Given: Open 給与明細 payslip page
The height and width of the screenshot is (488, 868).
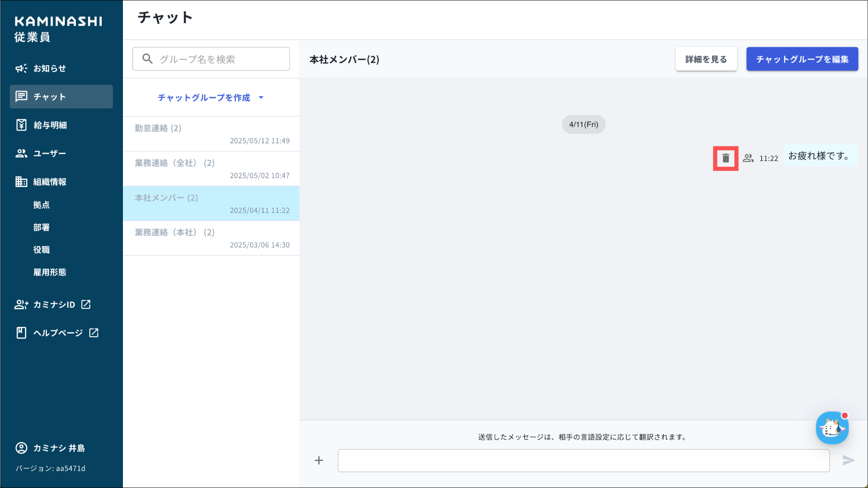Looking at the screenshot, I should (x=50, y=125).
